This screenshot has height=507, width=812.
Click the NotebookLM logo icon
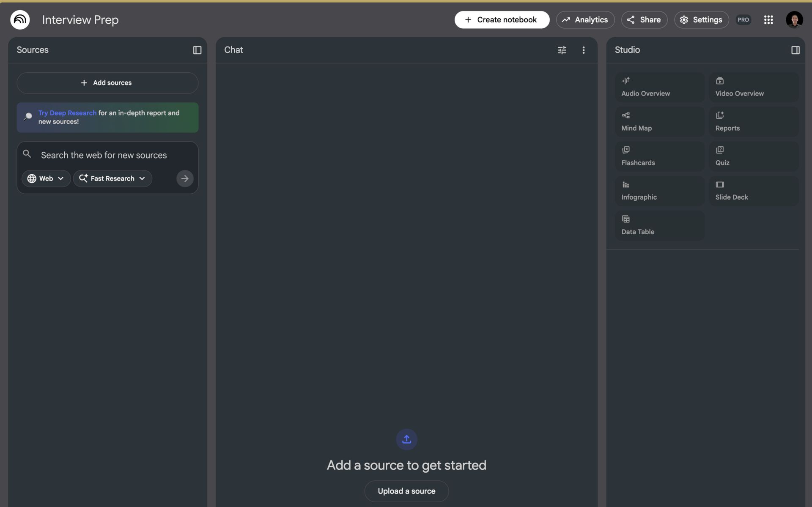point(20,20)
